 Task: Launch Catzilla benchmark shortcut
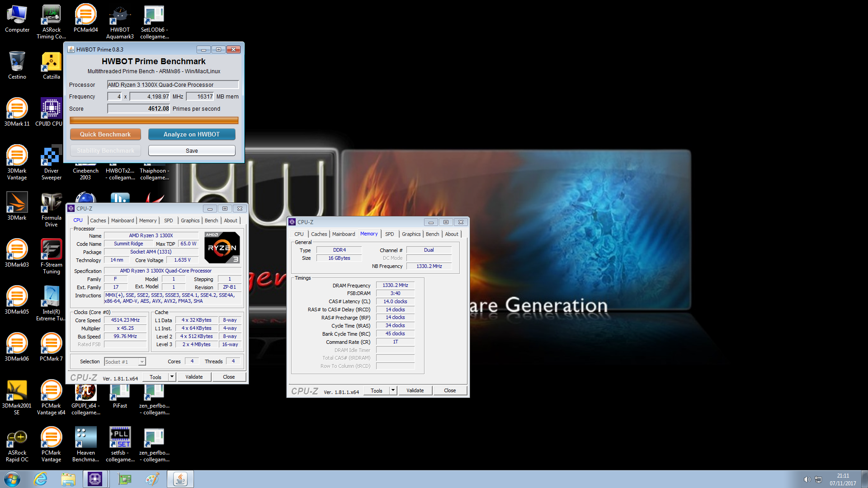[x=51, y=66]
